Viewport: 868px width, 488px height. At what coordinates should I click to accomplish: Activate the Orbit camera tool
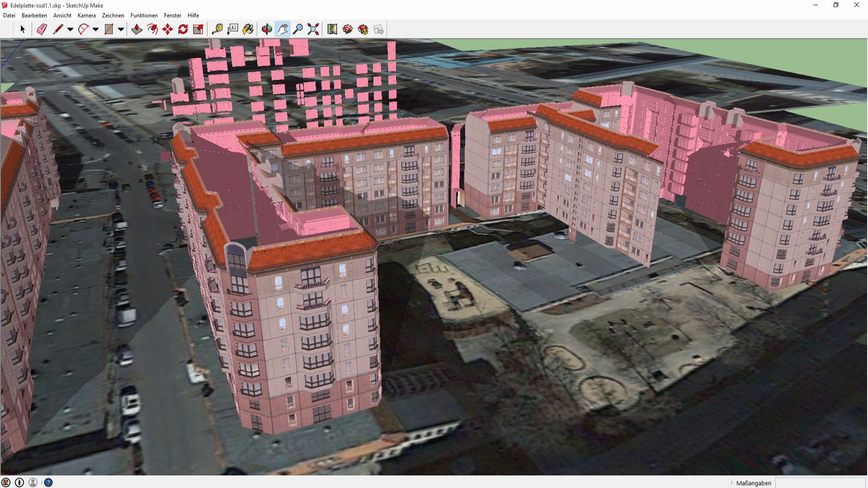267,29
